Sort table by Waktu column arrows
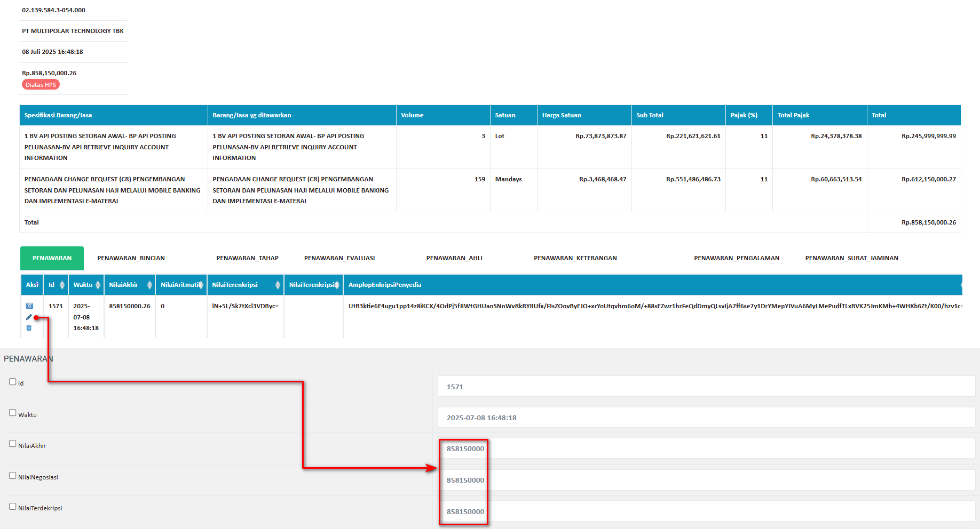 pyautogui.click(x=98, y=285)
